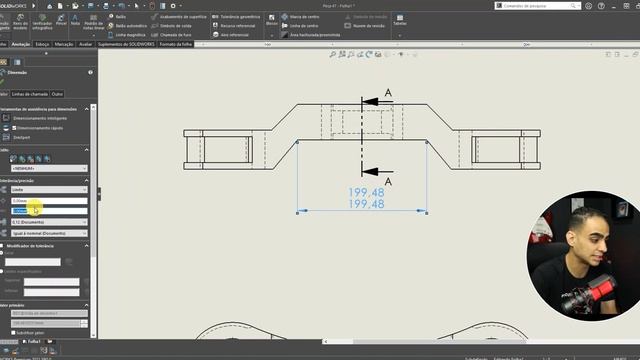Select the Recurso referencial tool

(x=233, y=26)
